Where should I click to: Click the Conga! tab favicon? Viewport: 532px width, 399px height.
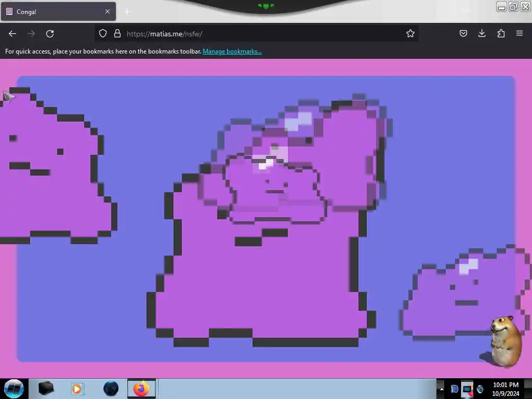coord(9,11)
